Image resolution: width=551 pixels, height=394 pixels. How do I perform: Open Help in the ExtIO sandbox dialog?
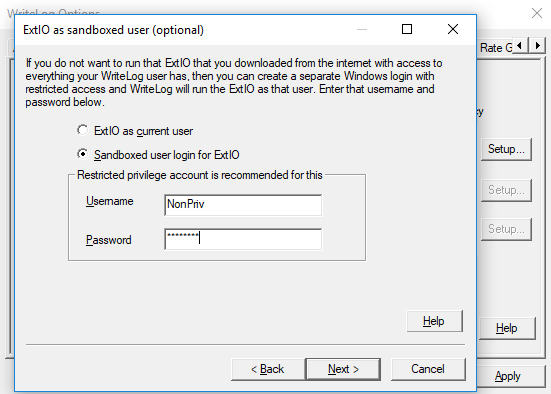tap(434, 321)
